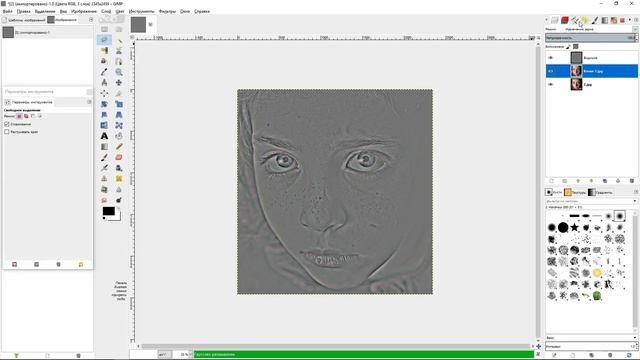Select the Blend gradient tool

tap(104, 147)
